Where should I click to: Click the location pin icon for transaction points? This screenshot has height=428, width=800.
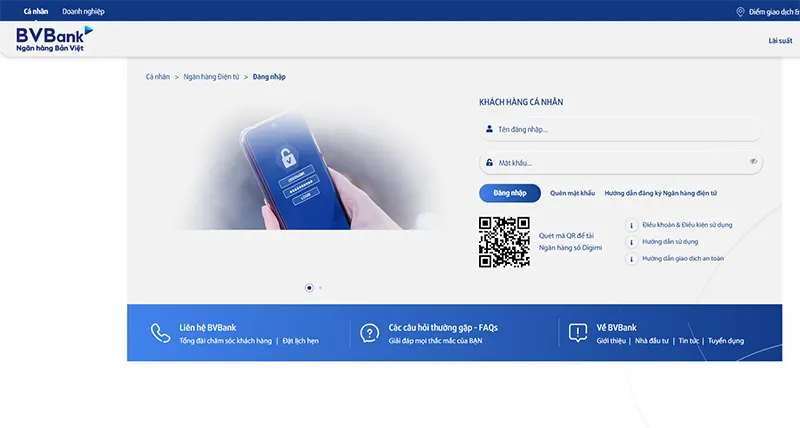tap(740, 12)
